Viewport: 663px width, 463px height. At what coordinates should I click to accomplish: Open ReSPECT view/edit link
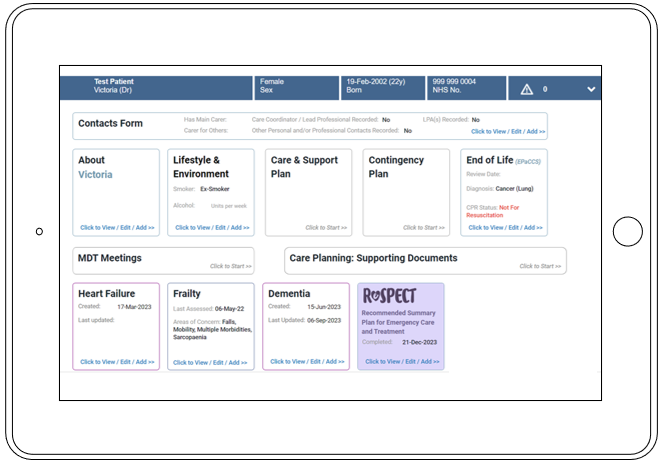click(x=401, y=362)
